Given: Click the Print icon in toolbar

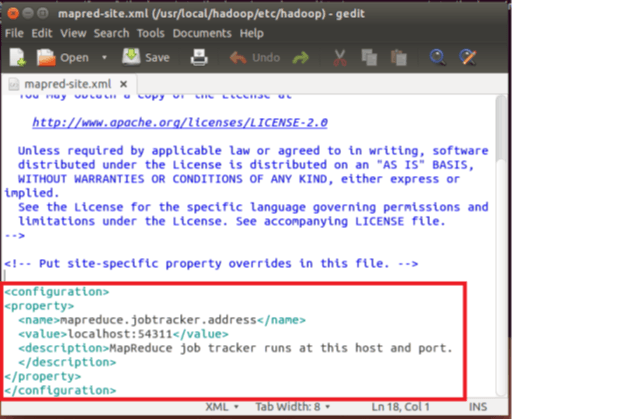Looking at the screenshot, I should [198, 58].
